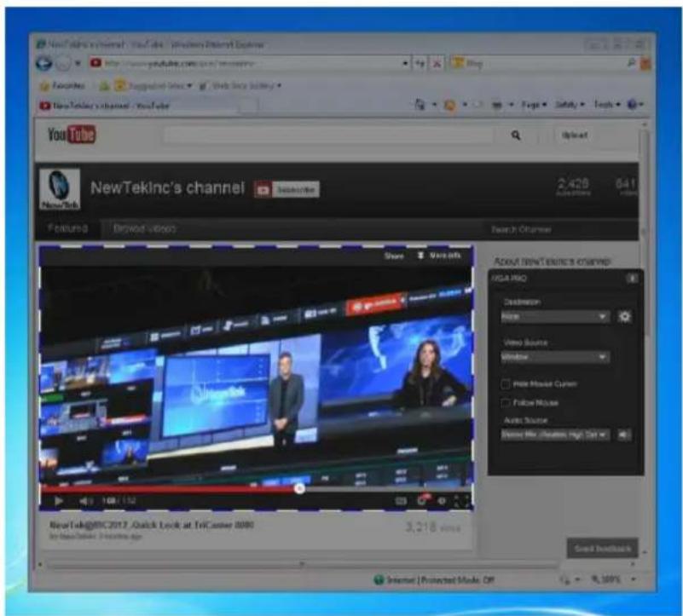Enter fullscreen on the video player

coord(463,501)
